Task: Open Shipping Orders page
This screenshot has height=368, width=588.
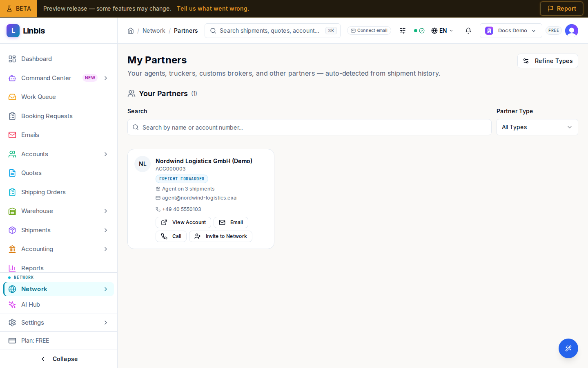Action: tap(59, 192)
